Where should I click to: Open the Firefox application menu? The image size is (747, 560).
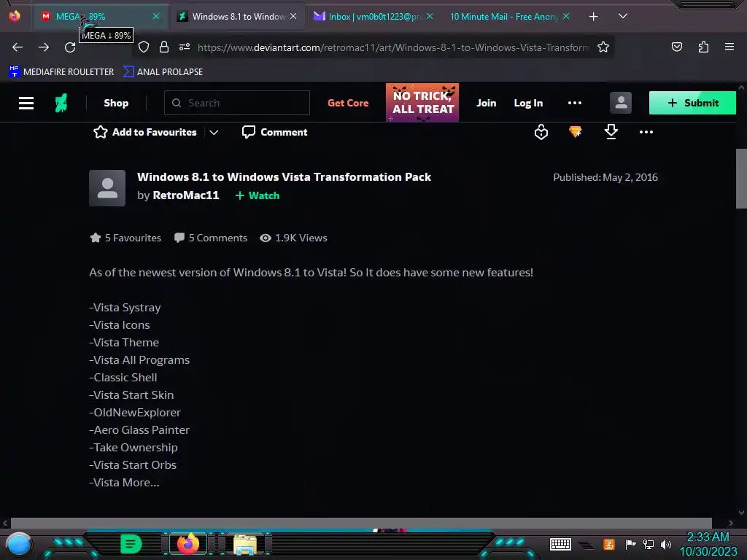click(729, 47)
